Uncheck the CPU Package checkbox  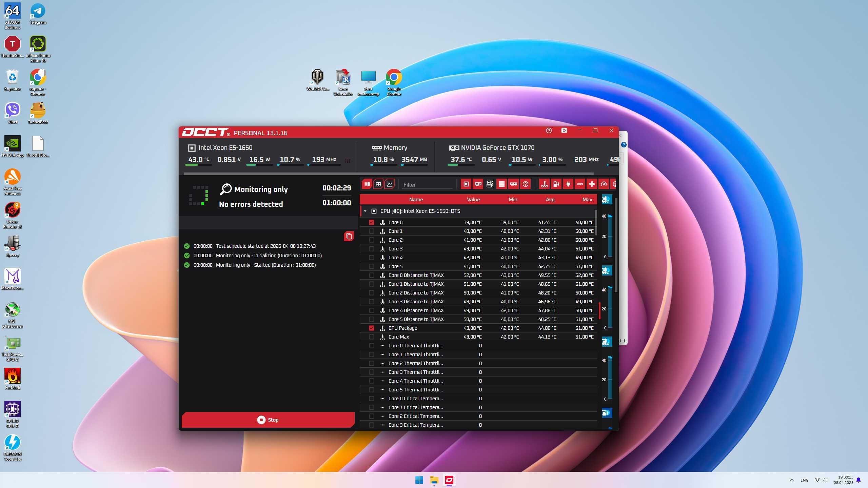pyautogui.click(x=372, y=328)
